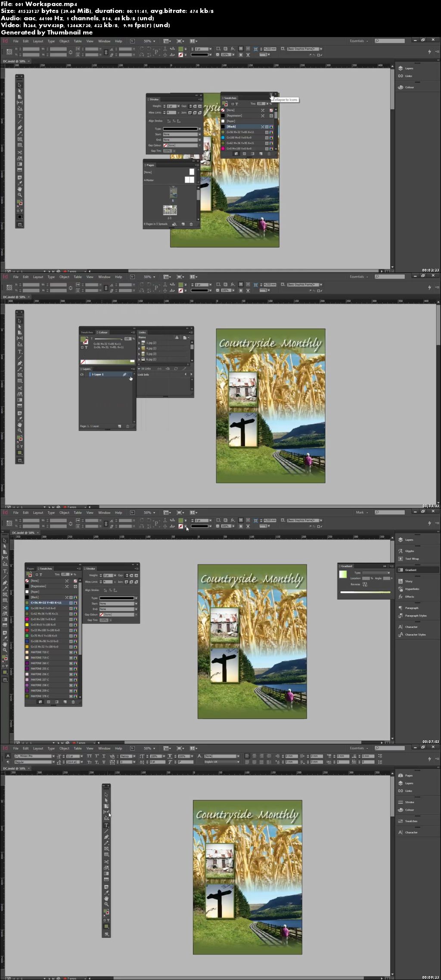The height and width of the screenshot is (980, 441).
Task: Select PANTONE 378 C swatch
Action: click(52, 696)
